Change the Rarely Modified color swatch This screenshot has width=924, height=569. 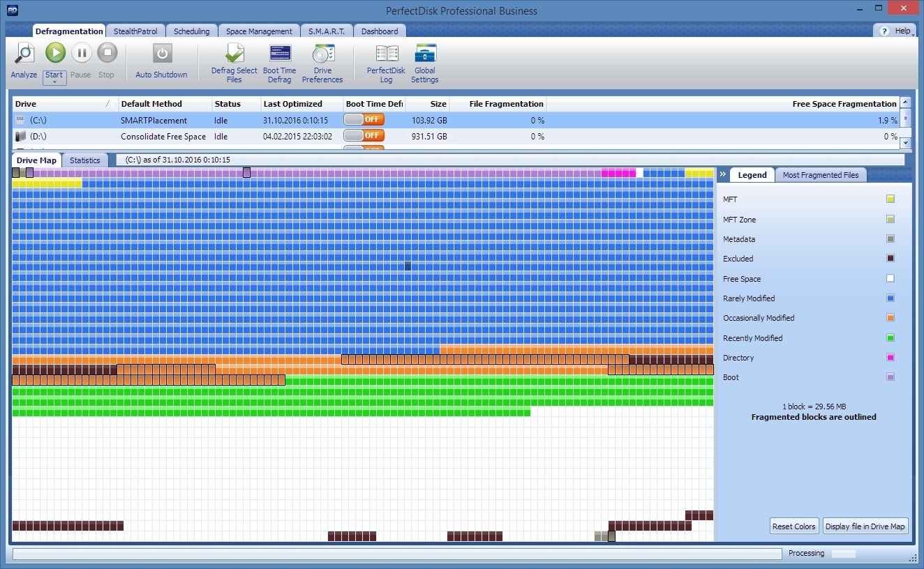(x=890, y=298)
